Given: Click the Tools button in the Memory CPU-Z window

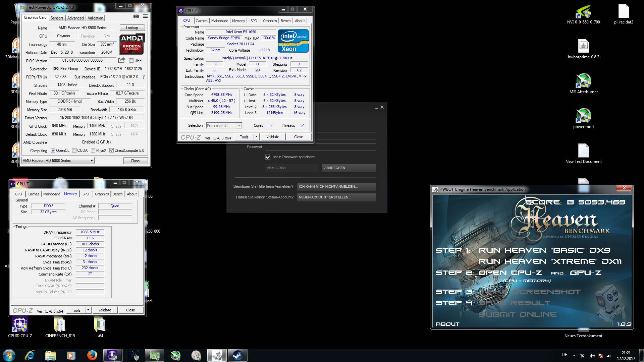Looking at the screenshot, I should (76, 310).
